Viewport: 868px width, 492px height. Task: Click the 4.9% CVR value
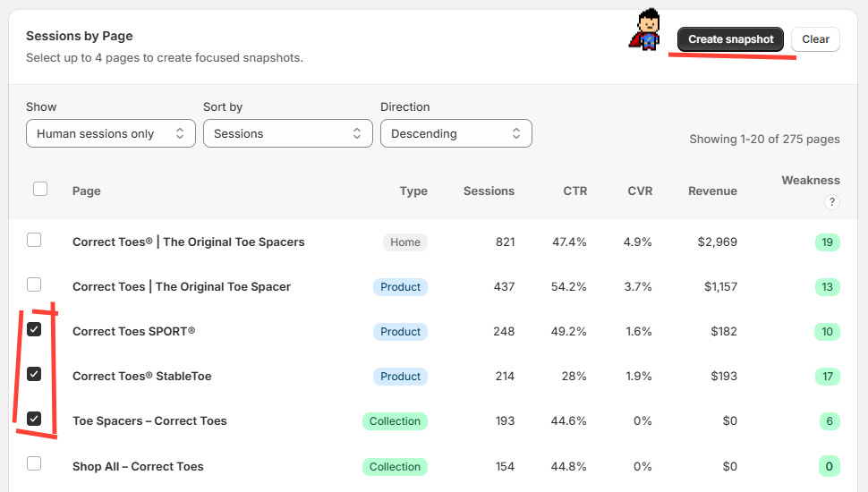638,242
